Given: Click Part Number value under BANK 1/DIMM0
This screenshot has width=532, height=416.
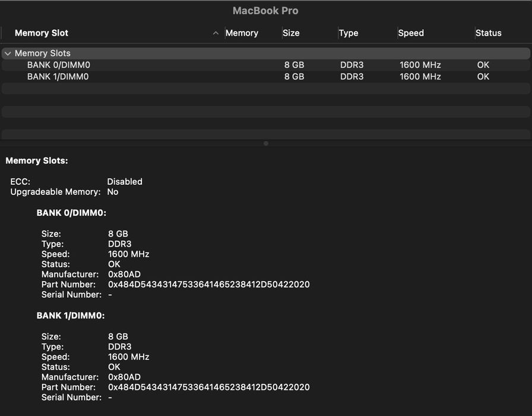Looking at the screenshot, I should [x=208, y=387].
